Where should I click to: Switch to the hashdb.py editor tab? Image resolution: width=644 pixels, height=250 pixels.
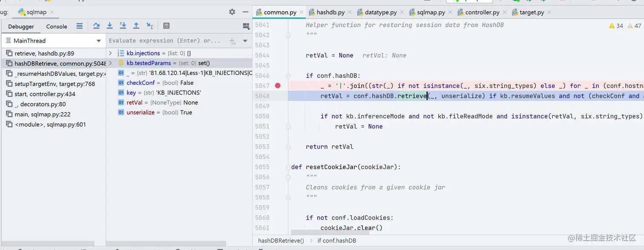coord(331,12)
